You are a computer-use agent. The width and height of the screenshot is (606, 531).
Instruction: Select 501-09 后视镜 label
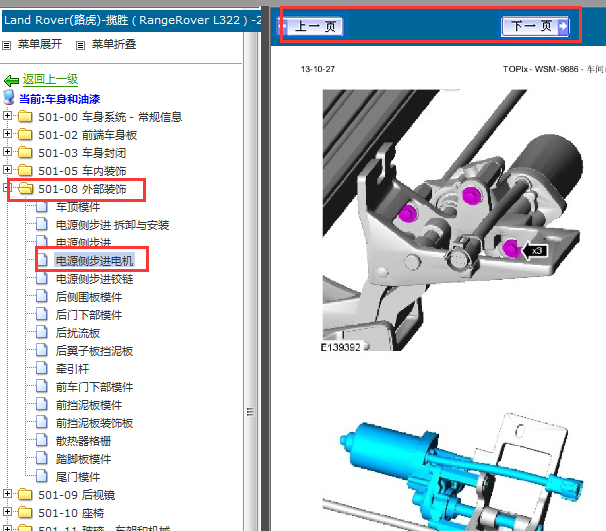[x=77, y=495]
